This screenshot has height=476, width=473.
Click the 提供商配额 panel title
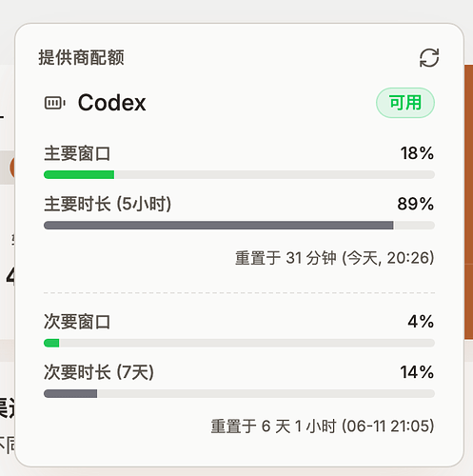click(81, 57)
